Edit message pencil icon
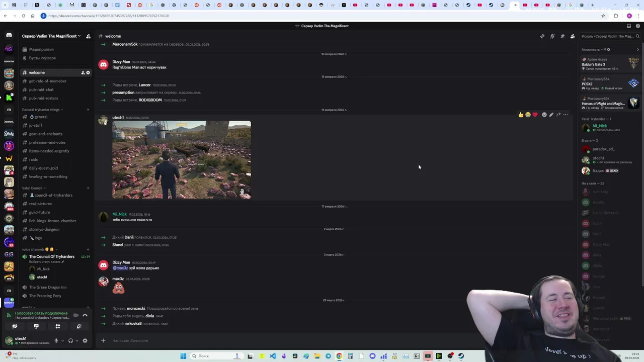The width and height of the screenshot is (644, 362). 551,115
